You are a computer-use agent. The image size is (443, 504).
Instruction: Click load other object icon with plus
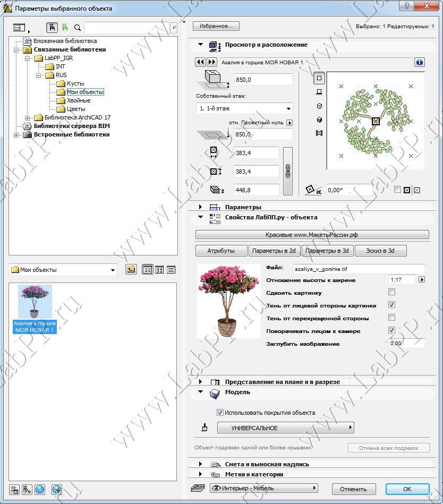(x=27, y=490)
